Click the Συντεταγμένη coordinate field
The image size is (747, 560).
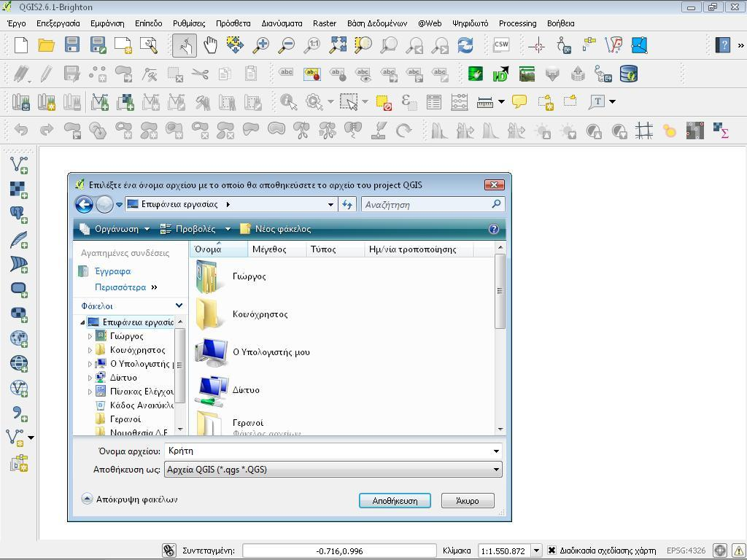(x=339, y=551)
